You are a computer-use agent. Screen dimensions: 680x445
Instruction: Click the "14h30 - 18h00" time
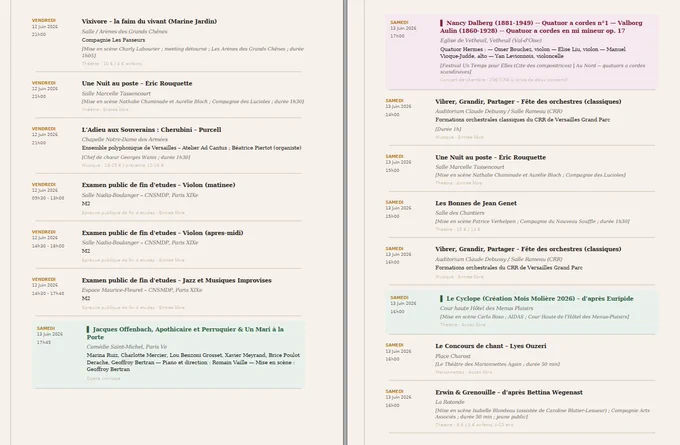point(48,246)
